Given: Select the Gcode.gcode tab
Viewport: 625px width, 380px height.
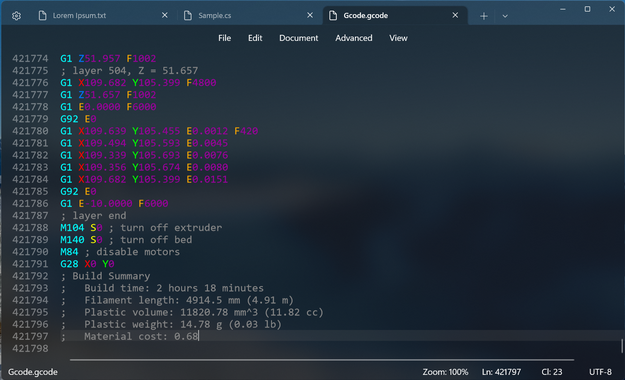Looking at the screenshot, I should 394,16.
